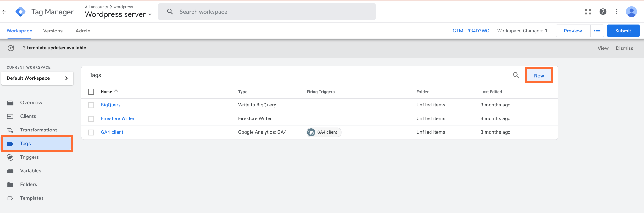Click the user account avatar

[631, 12]
